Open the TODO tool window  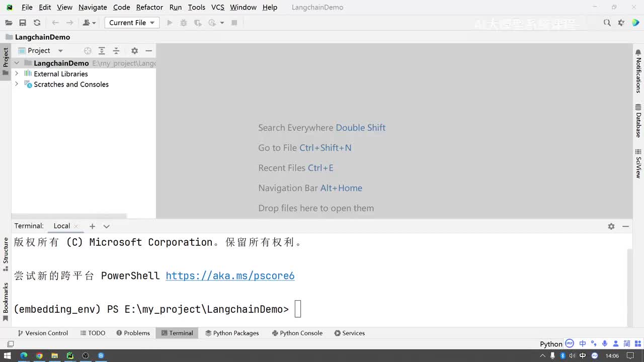[93, 333]
